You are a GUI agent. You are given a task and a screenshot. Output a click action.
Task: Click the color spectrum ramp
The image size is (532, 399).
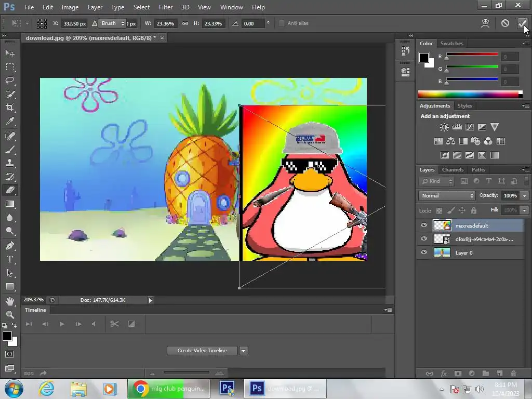[x=469, y=94]
